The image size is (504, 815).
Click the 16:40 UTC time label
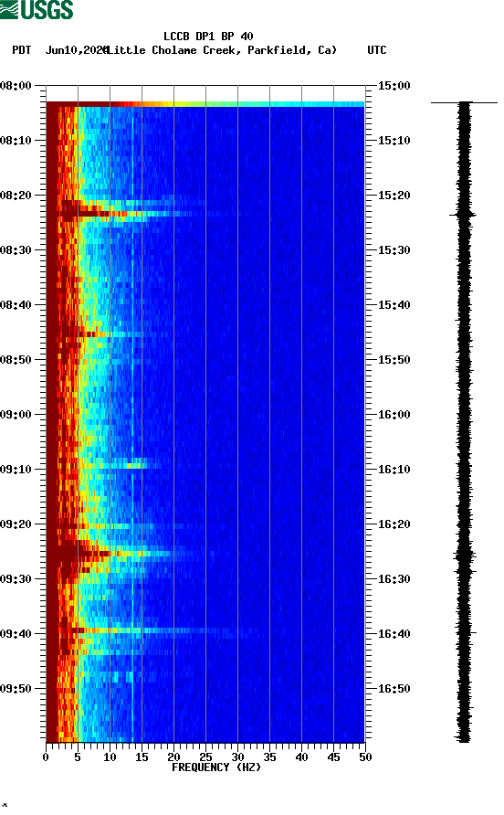click(394, 634)
